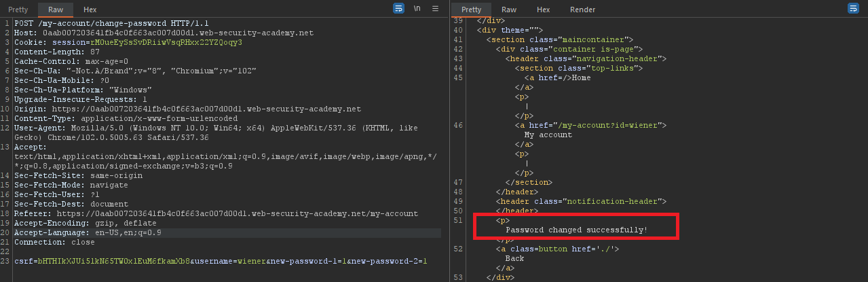Click the header class="navigation-header" line
This screenshot has width=868, height=282.
(x=586, y=58)
